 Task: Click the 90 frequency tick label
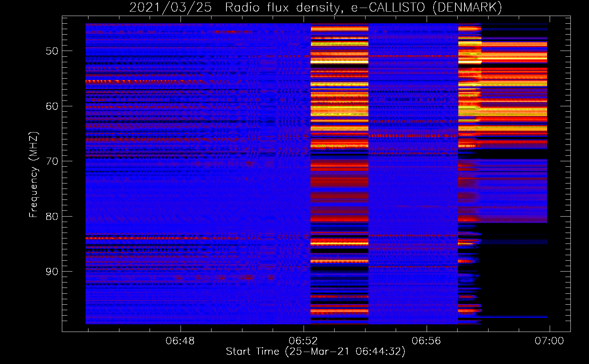tap(52, 272)
